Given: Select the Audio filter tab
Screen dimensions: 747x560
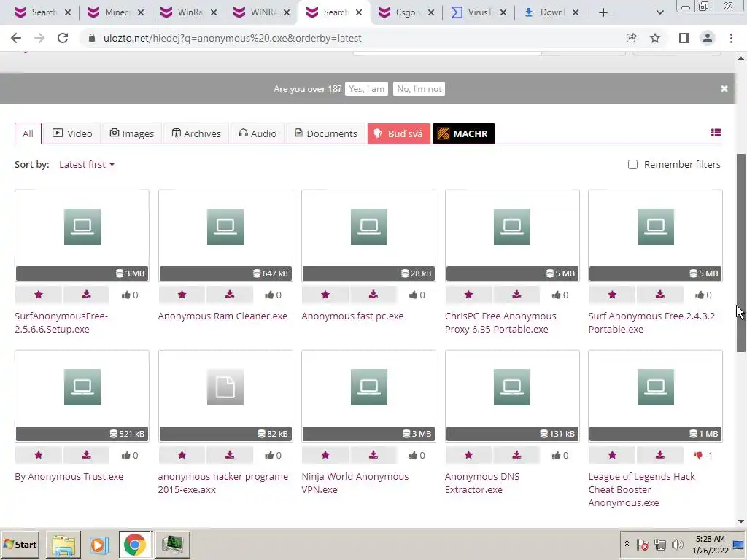Looking at the screenshot, I should [x=258, y=133].
